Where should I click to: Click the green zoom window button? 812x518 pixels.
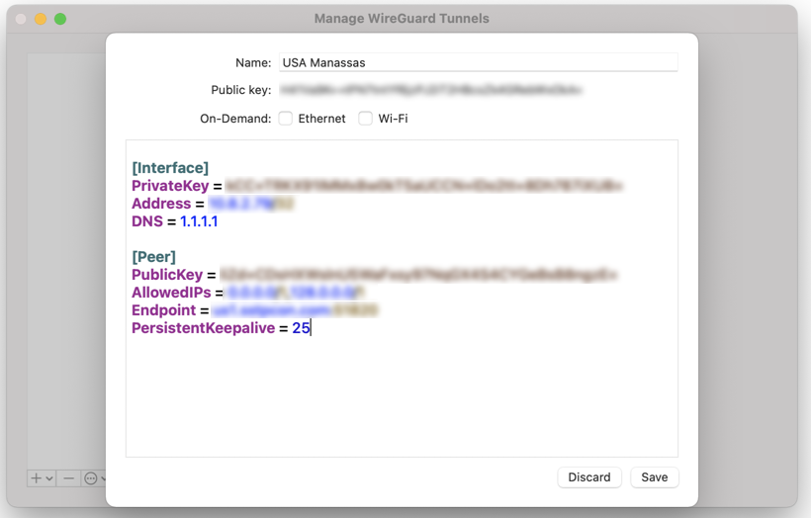[x=60, y=19]
